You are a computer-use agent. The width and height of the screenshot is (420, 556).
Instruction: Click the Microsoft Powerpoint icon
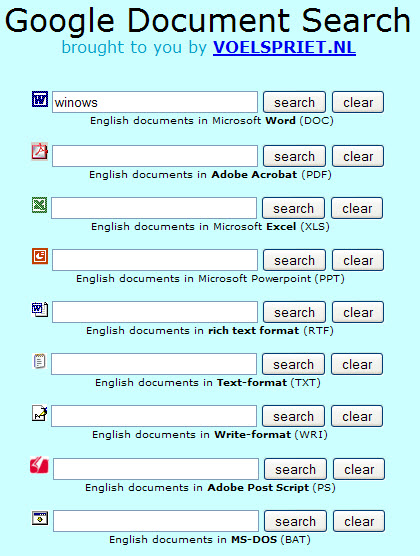tap(40, 256)
